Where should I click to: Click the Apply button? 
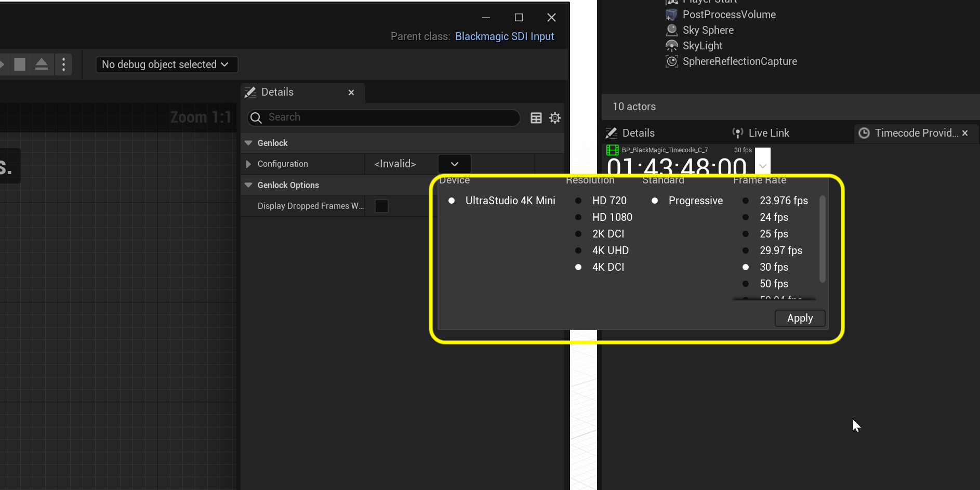click(x=800, y=319)
